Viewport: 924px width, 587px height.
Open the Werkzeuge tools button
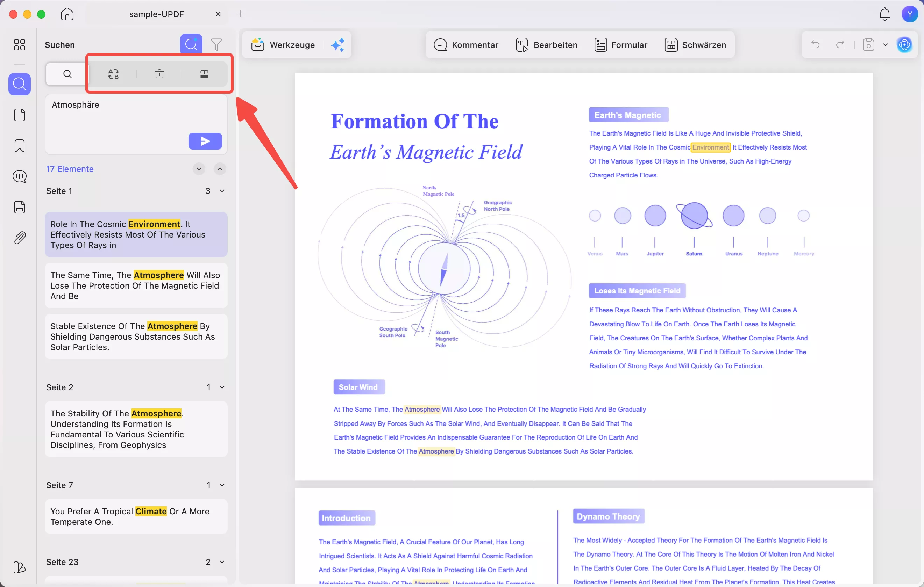tap(283, 45)
